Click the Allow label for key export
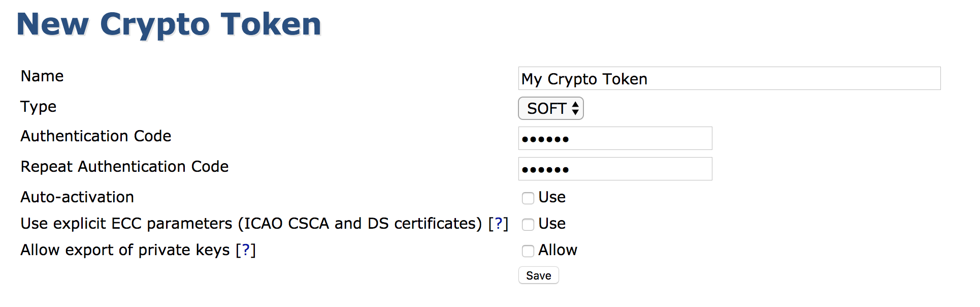This screenshot has width=980, height=307. (558, 250)
